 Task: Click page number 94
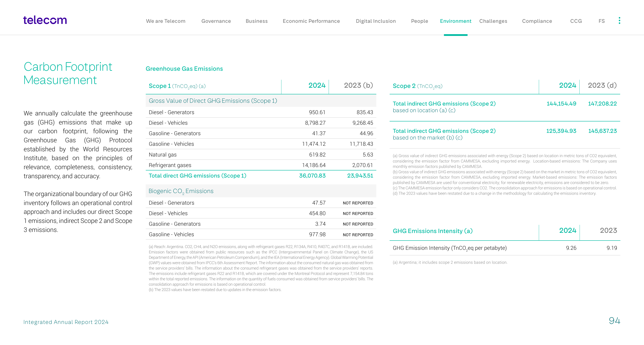tap(614, 321)
